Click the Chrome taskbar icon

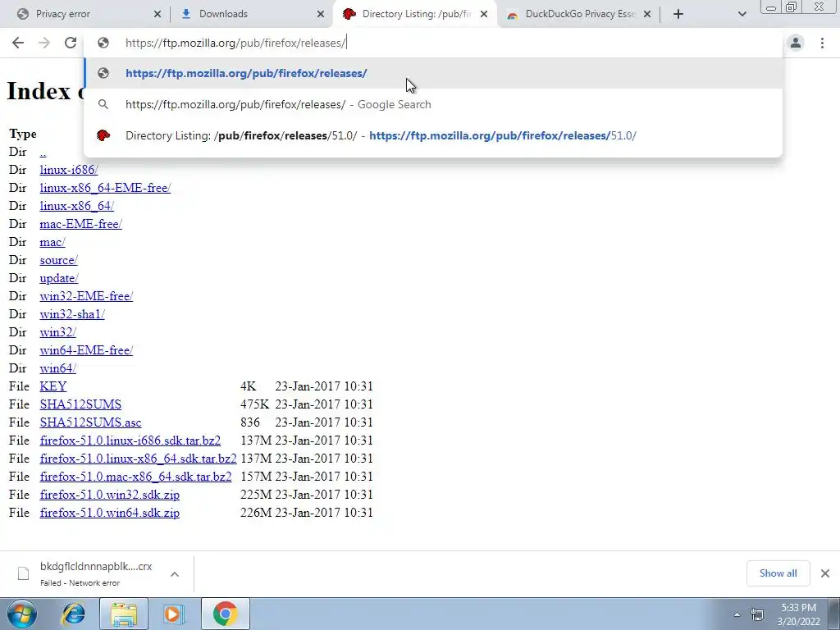pos(226,614)
